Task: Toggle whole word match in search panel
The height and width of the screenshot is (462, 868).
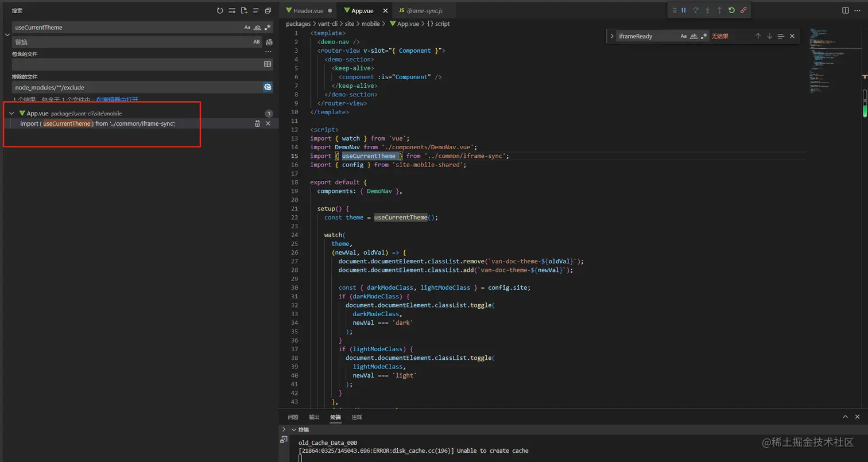Action: 258,27
